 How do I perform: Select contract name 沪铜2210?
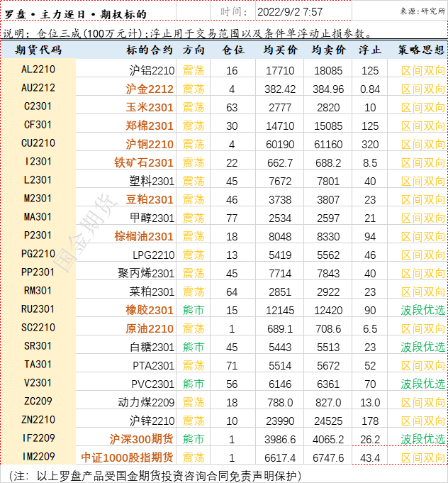pos(150,145)
